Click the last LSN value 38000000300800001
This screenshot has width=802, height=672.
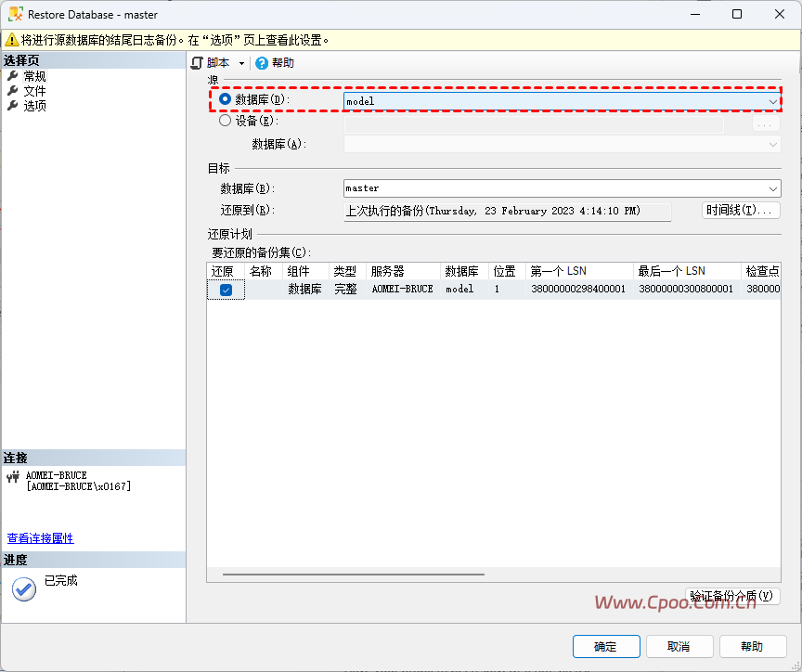pyautogui.click(x=686, y=289)
